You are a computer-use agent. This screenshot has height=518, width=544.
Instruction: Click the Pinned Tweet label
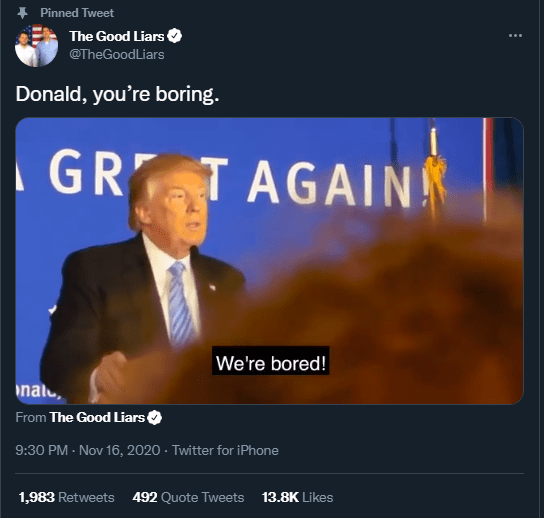[x=77, y=13]
